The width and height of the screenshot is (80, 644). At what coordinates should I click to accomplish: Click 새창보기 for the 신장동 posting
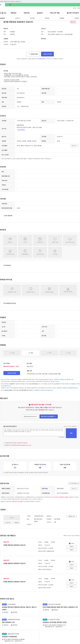72,550
